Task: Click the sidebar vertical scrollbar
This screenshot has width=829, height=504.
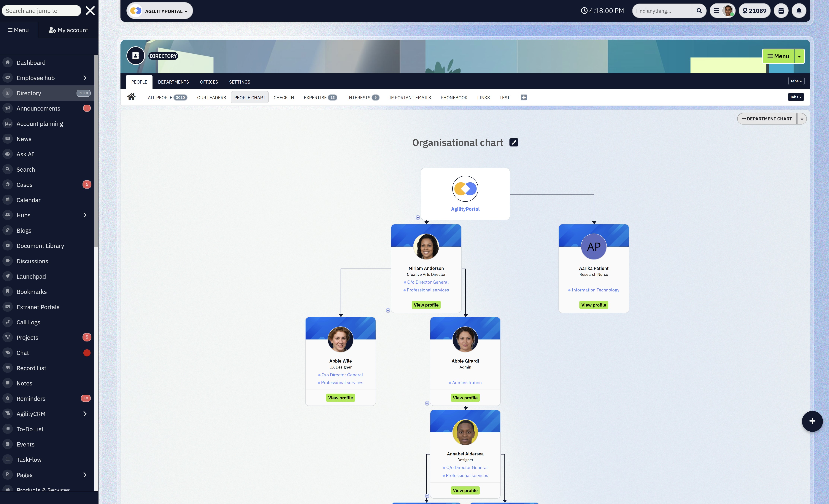Action: (x=96, y=151)
